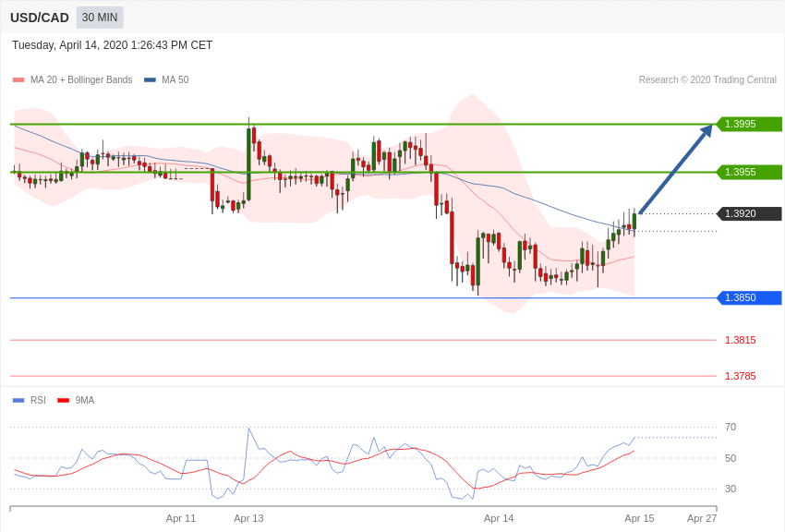The height and width of the screenshot is (532, 785).
Task: Click the RSI 30 axis value
Action: (x=731, y=489)
